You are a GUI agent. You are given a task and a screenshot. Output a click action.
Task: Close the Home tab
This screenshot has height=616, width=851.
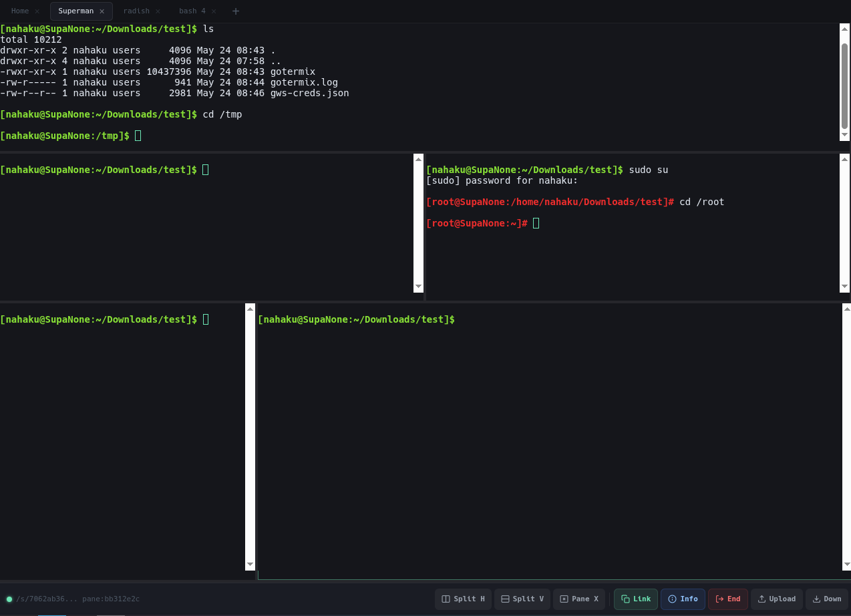pyautogui.click(x=37, y=11)
